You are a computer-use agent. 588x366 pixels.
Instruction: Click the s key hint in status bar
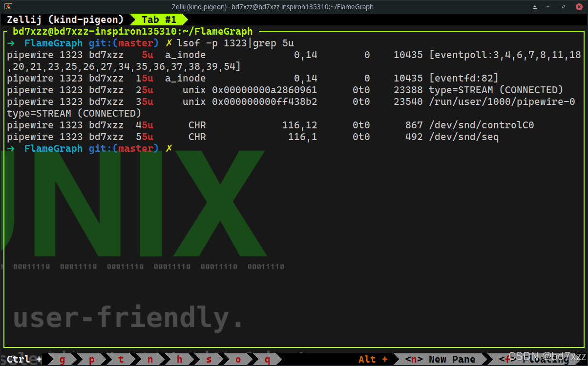point(209,359)
